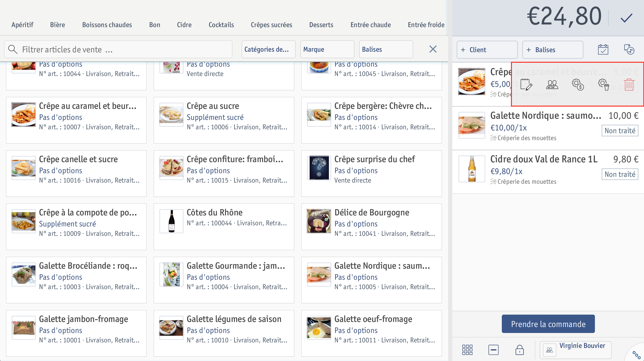This screenshot has width=644, height=361.
Task: Open the Balises filter dropdown
Action: [386, 49]
